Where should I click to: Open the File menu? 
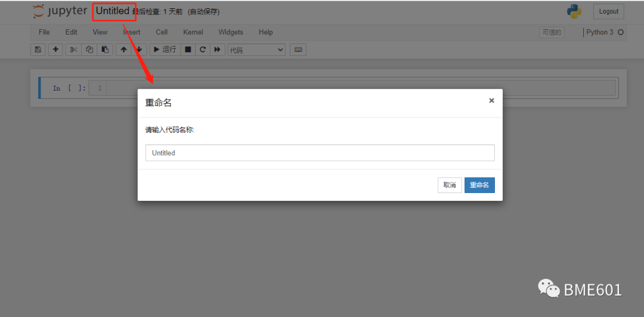(x=44, y=32)
